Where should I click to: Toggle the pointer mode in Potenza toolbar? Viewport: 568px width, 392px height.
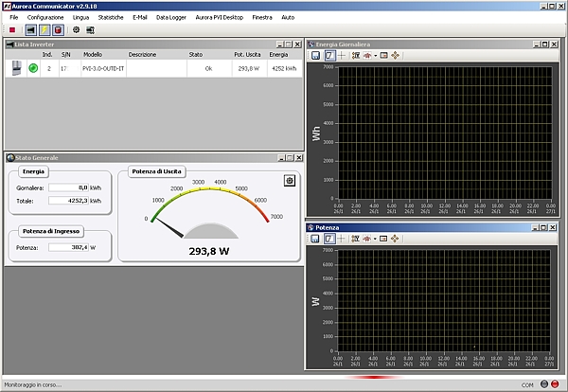click(328, 239)
